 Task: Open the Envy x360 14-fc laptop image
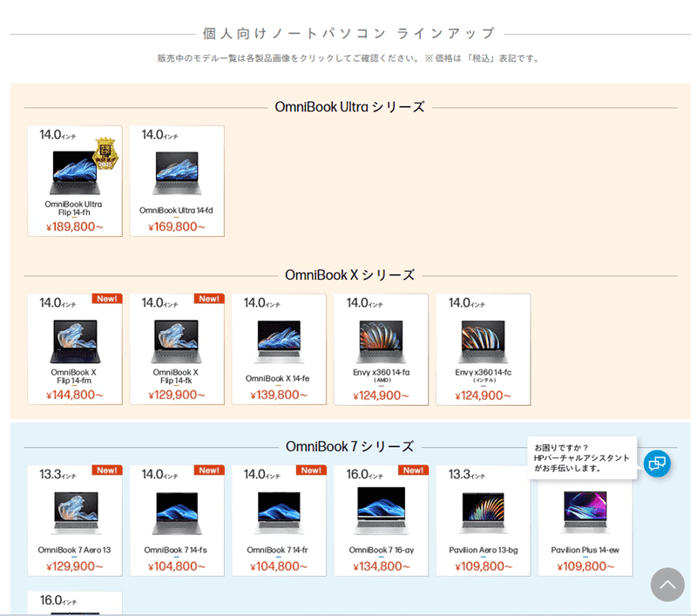click(484, 342)
